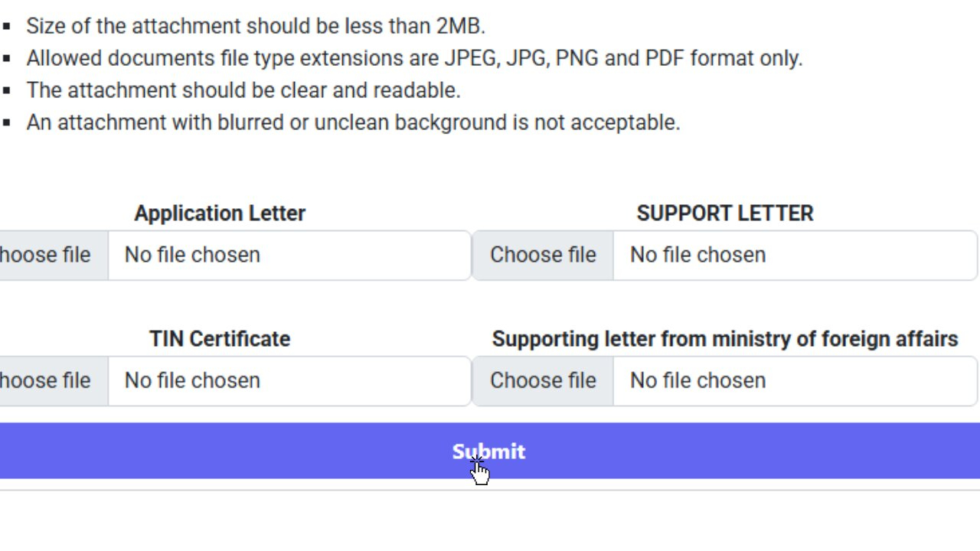Click the Application Letter heading

click(x=220, y=213)
